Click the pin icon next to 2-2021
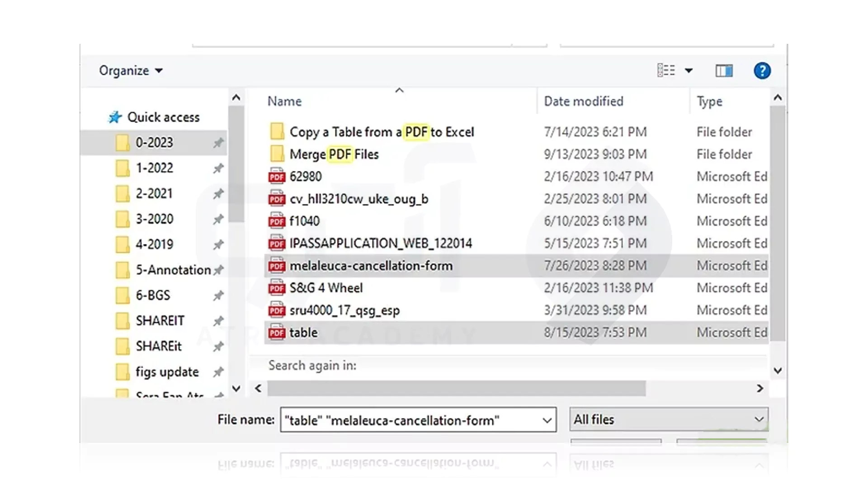 click(218, 194)
